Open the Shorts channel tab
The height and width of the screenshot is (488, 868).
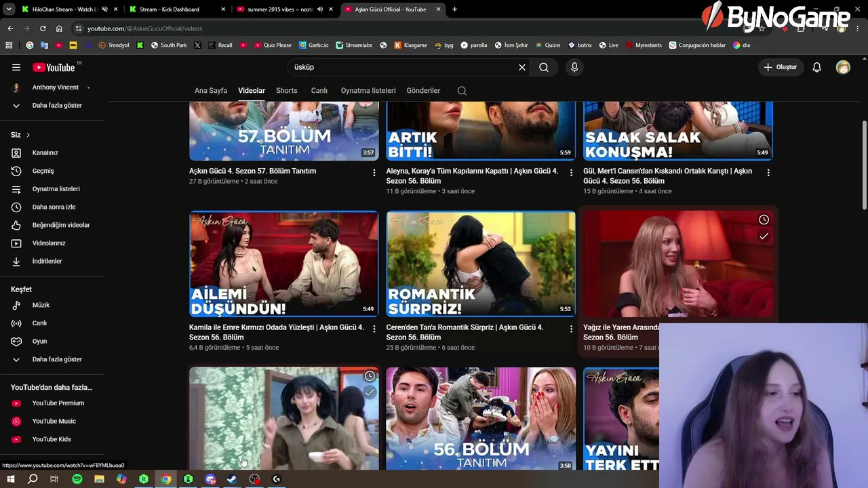click(x=287, y=90)
